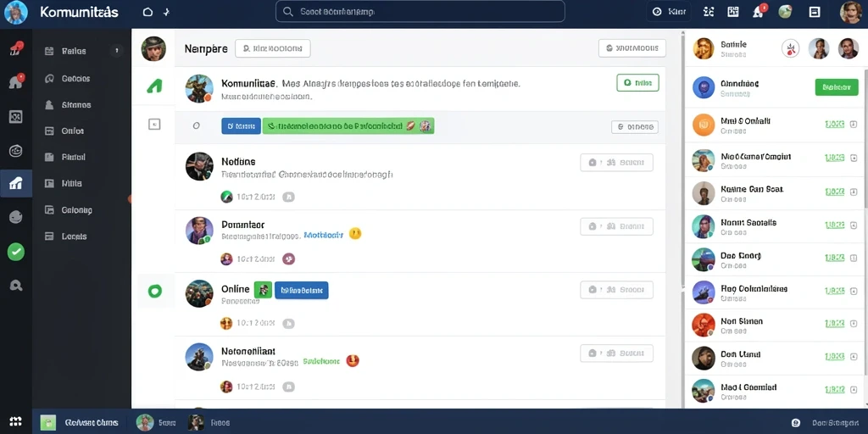The image size is (868, 434).
Task: Click the outlined button above the green outlined button
Action: pos(632,48)
